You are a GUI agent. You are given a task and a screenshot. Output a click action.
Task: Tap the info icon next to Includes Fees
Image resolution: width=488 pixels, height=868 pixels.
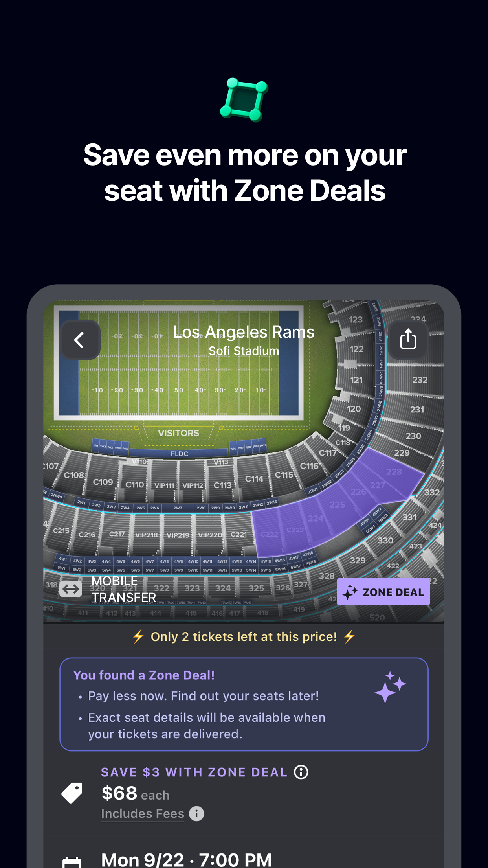click(x=196, y=813)
